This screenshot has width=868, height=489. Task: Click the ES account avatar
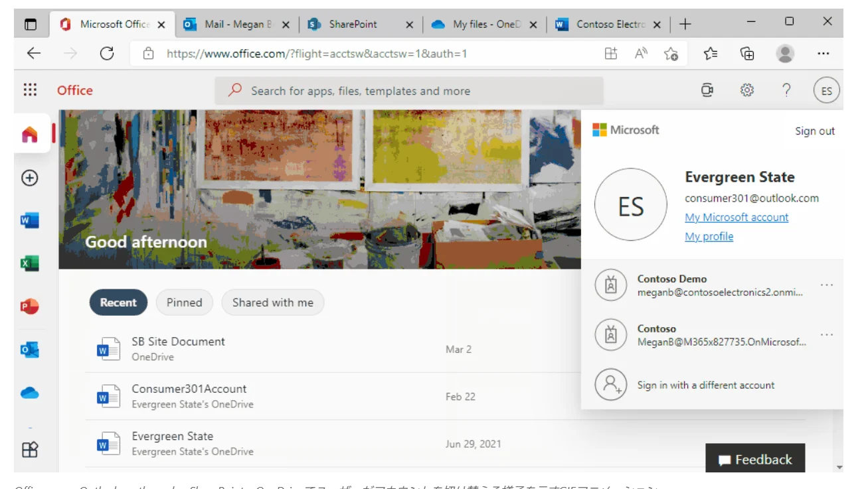point(826,90)
